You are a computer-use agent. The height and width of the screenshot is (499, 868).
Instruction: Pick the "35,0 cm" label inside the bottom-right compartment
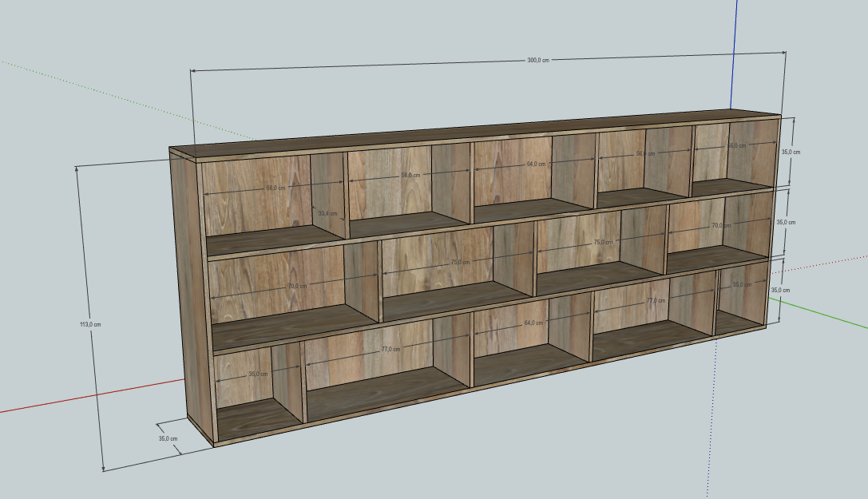point(742,284)
